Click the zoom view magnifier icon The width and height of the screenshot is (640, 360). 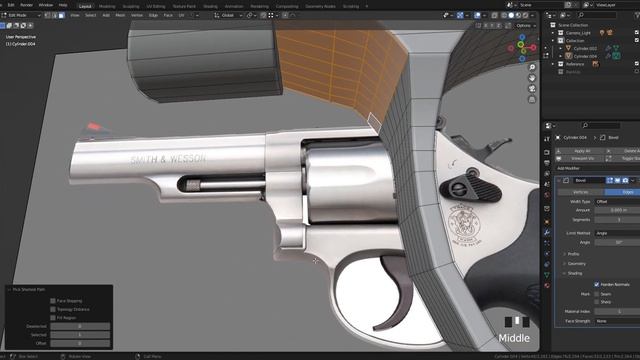(532, 67)
